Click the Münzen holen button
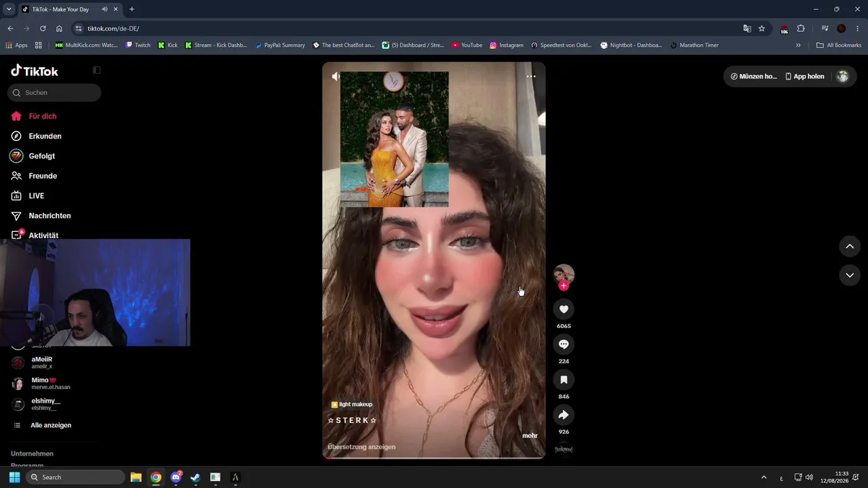 pyautogui.click(x=753, y=77)
